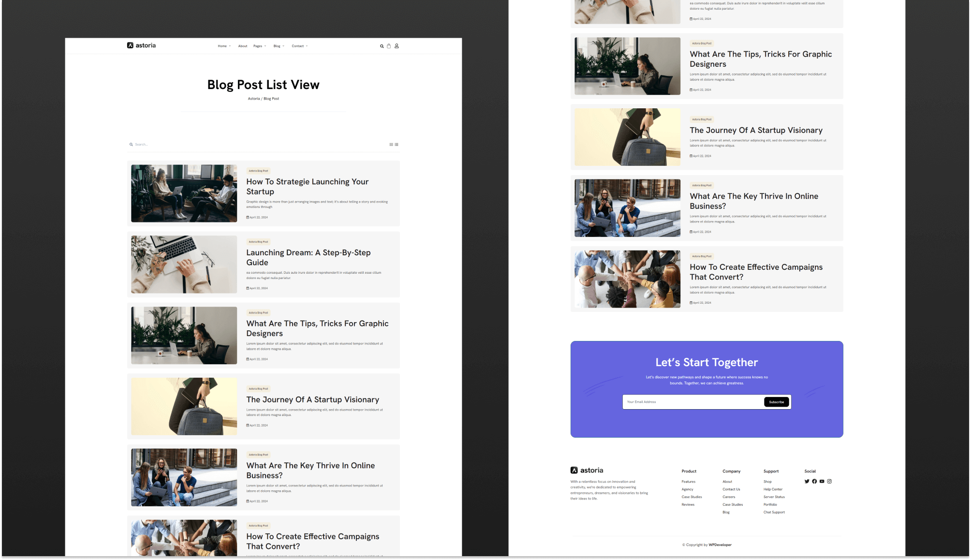Open Features link in footer Product column

click(689, 482)
